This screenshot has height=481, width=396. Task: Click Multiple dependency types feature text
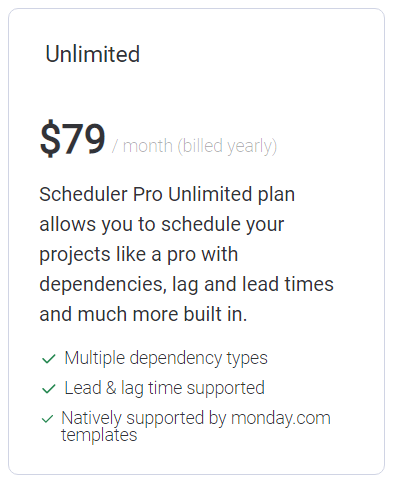pyautogui.click(x=166, y=359)
